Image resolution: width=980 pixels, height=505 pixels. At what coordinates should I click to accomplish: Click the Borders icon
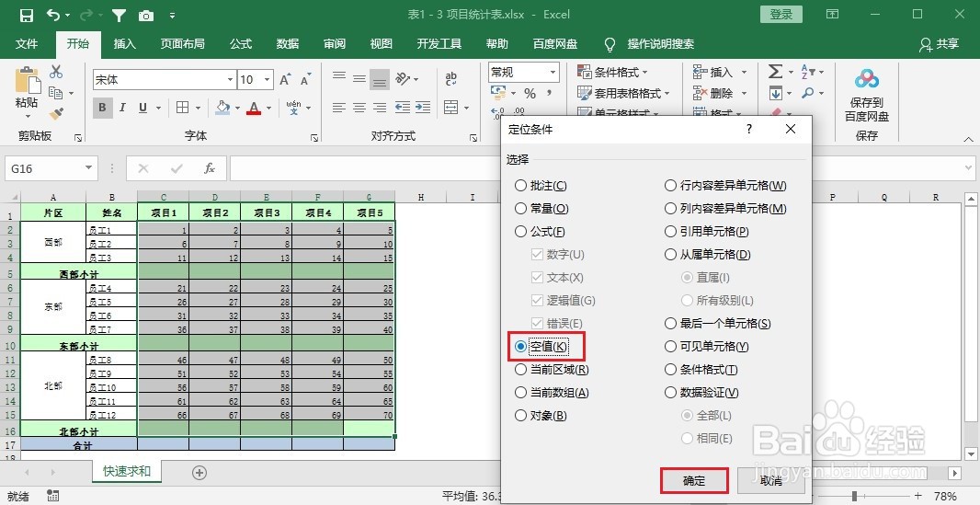pyautogui.click(x=183, y=108)
